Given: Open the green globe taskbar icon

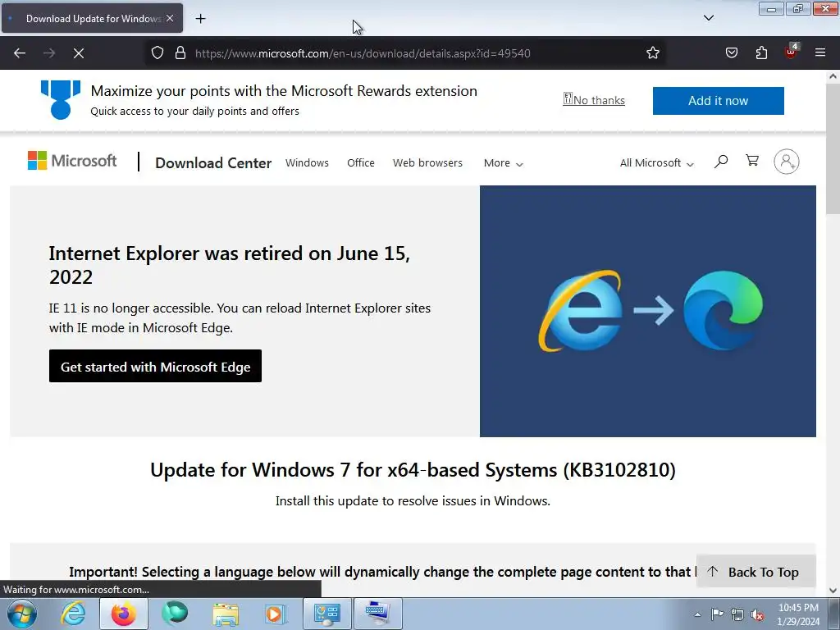Looking at the screenshot, I should tap(175, 614).
